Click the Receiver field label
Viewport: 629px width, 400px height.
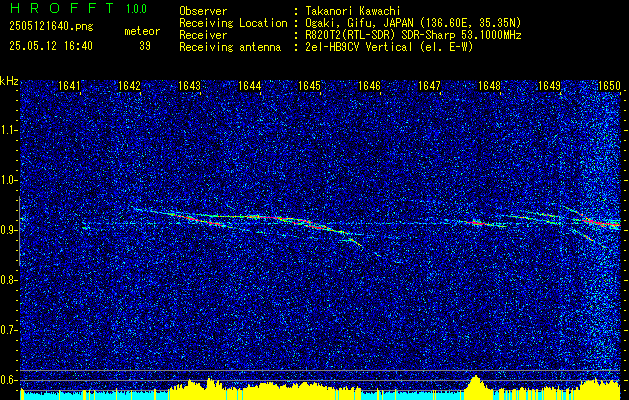(x=203, y=35)
